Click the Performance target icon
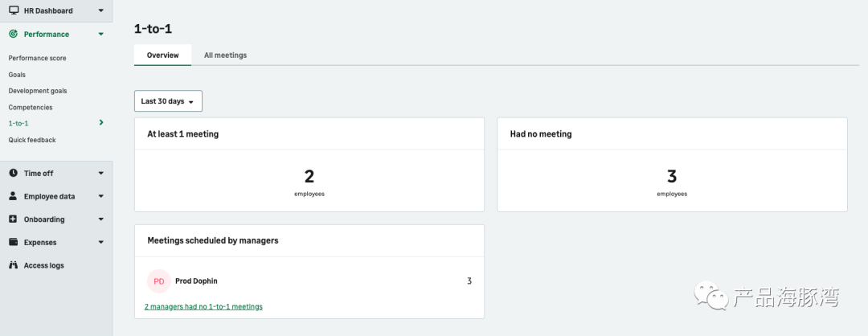The image size is (868, 336). (13, 35)
